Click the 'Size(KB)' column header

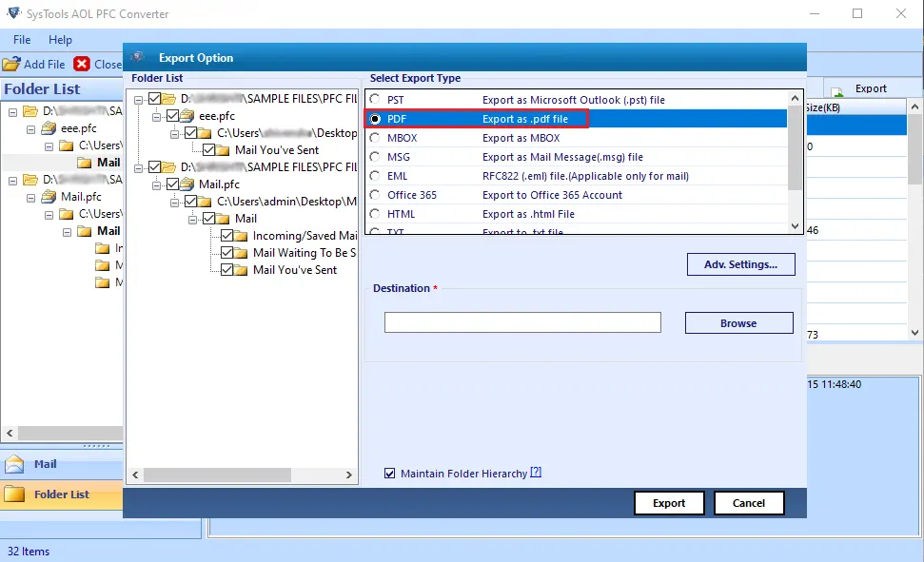pyautogui.click(x=822, y=107)
